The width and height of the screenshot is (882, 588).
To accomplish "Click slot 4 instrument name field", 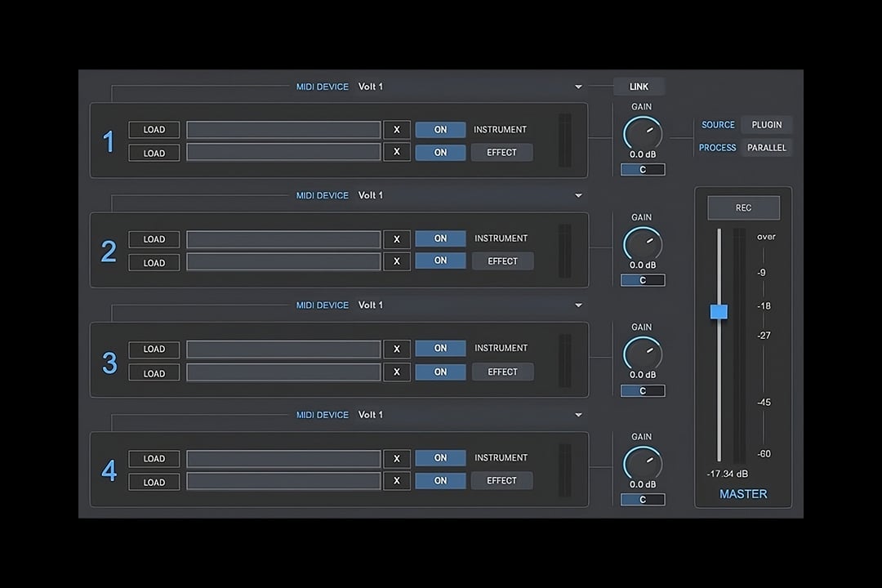I will [x=283, y=459].
